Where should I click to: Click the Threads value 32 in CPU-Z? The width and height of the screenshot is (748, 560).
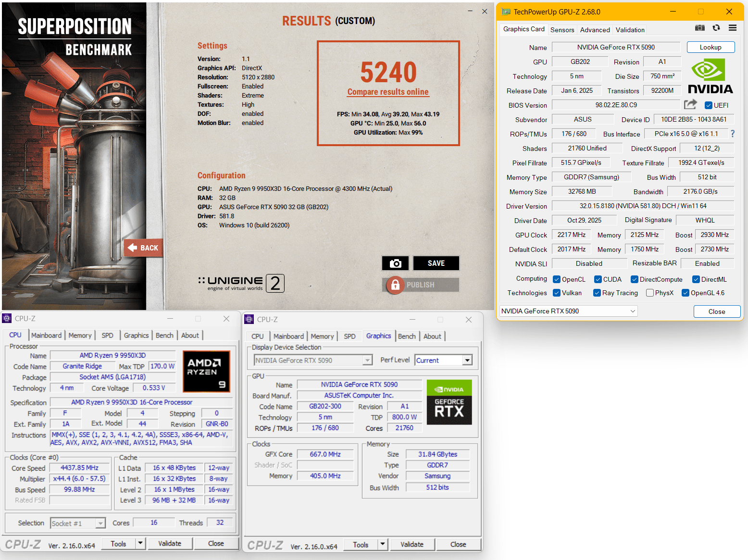(220, 523)
